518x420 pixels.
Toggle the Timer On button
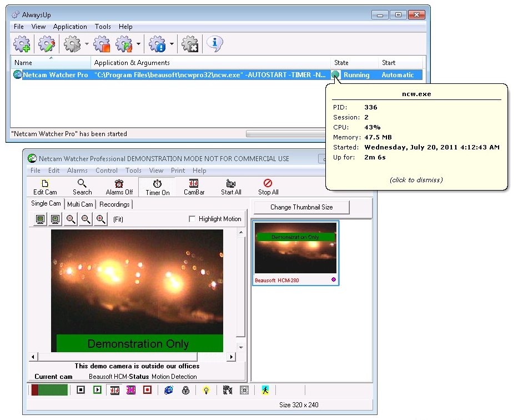158,187
